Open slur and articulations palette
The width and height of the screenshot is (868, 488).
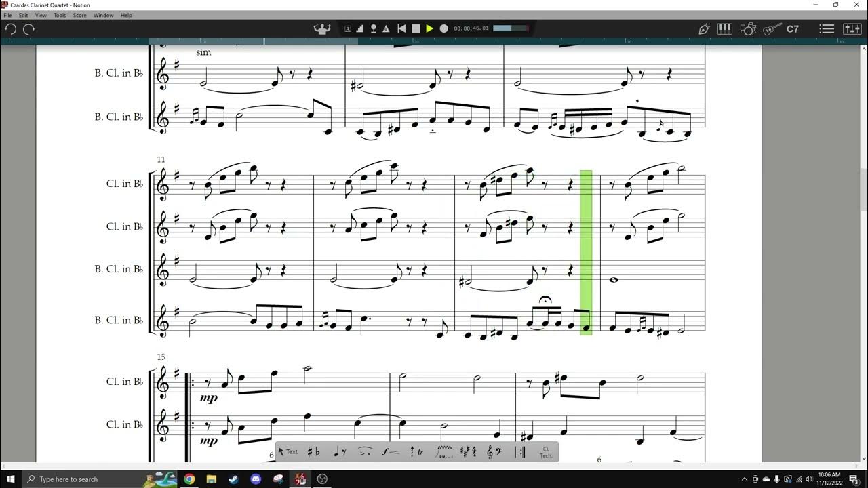click(365, 451)
